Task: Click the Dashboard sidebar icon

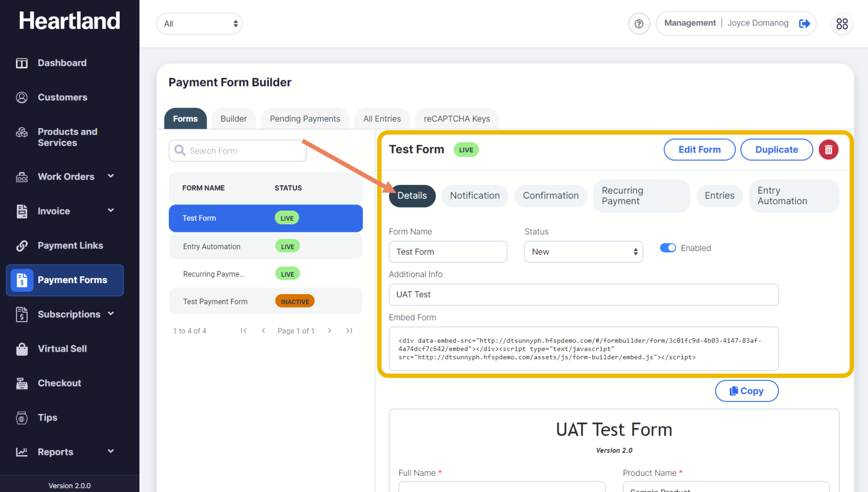Action: (x=22, y=63)
